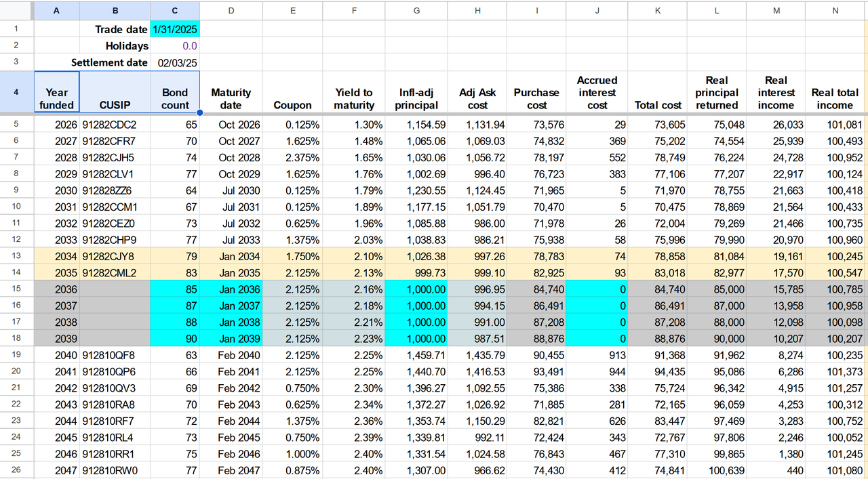868x479 pixels.
Task: Select CUSIP cell 91282CDC2
Action: click(115, 125)
